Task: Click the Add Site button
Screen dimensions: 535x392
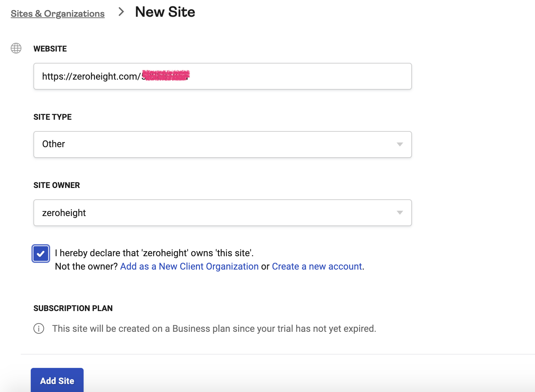Action: (x=57, y=381)
